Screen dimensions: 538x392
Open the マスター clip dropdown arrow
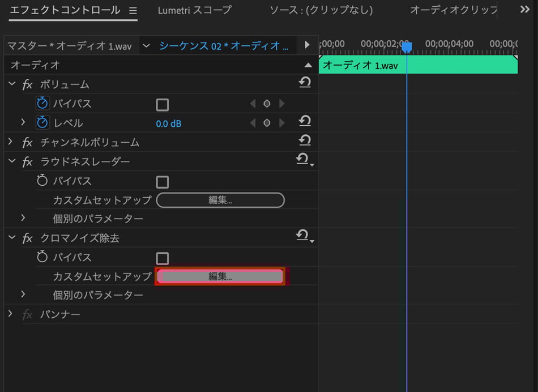point(146,45)
